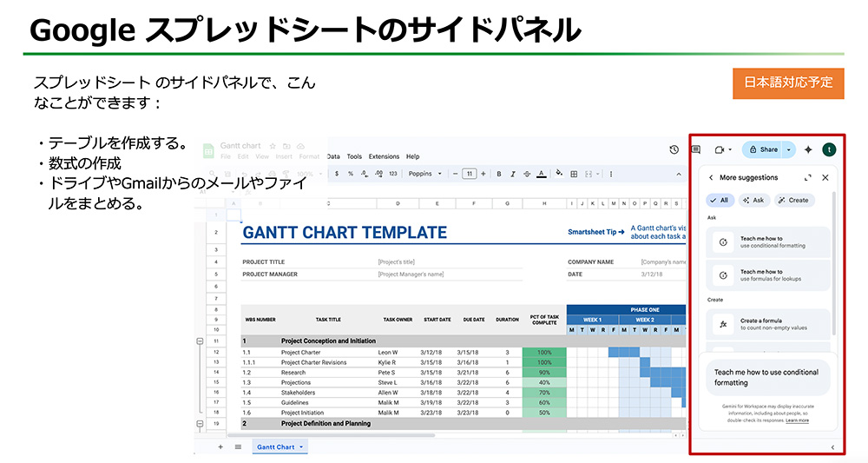Open the borders tool
The height and width of the screenshot is (463, 868).
pos(574,174)
